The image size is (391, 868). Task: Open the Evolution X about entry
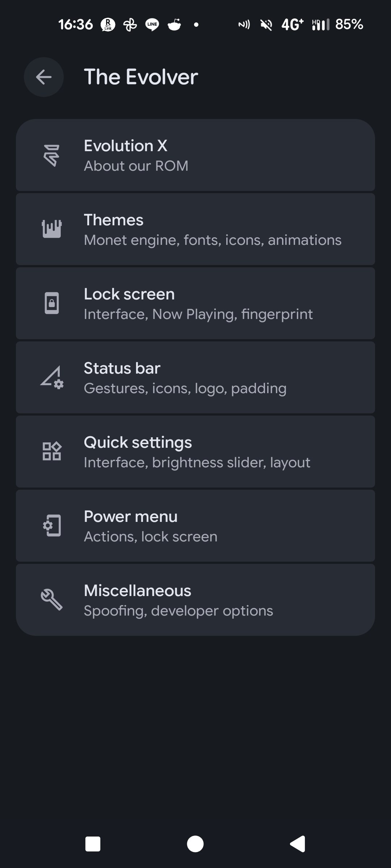coord(195,155)
